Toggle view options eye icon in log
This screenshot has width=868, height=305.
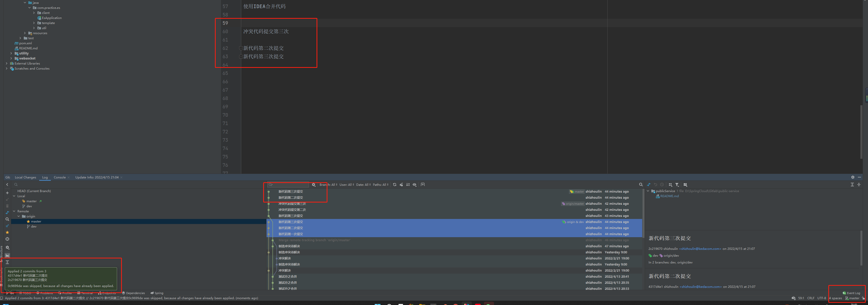[x=414, y=185]
